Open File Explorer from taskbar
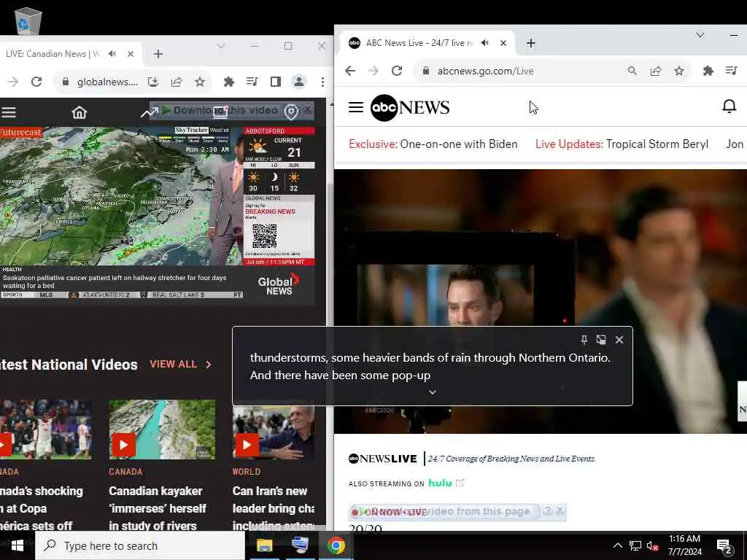Screen dimensions: 747x560 tap(264, 545)
